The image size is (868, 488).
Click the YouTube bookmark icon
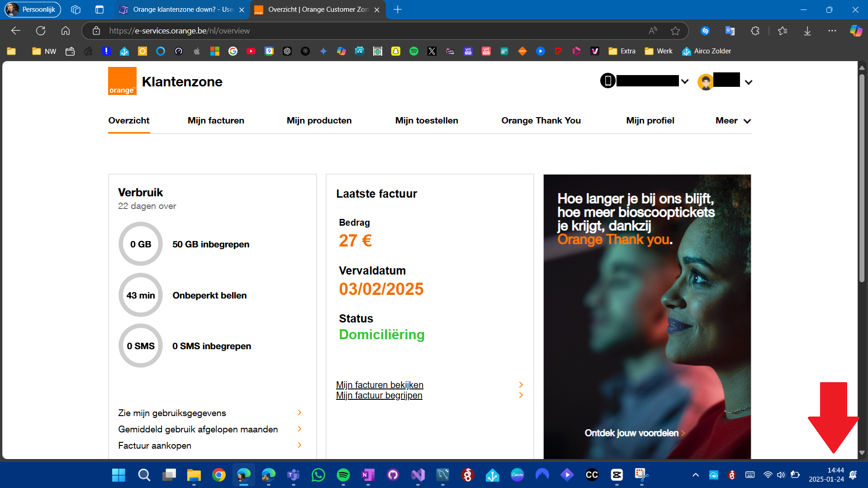pos(251,51)
